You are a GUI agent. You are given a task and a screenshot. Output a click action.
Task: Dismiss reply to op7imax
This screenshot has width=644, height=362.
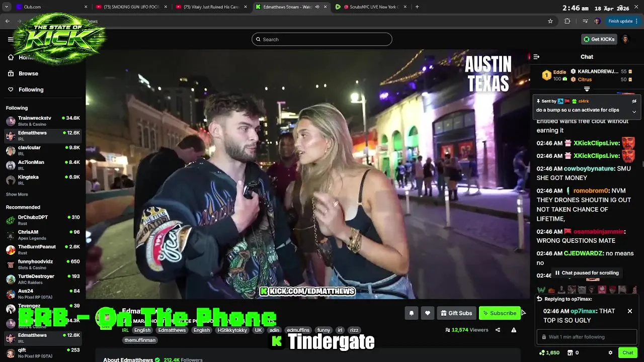point(629,311)
